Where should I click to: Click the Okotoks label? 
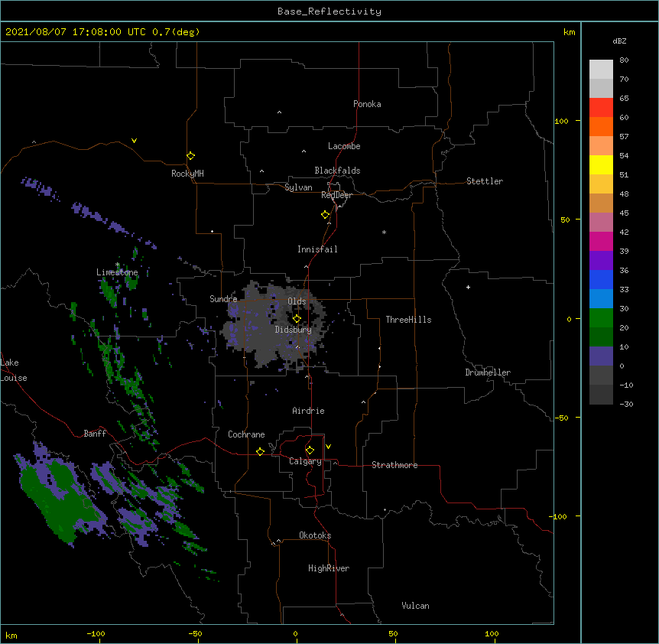(x=315, y=535)
